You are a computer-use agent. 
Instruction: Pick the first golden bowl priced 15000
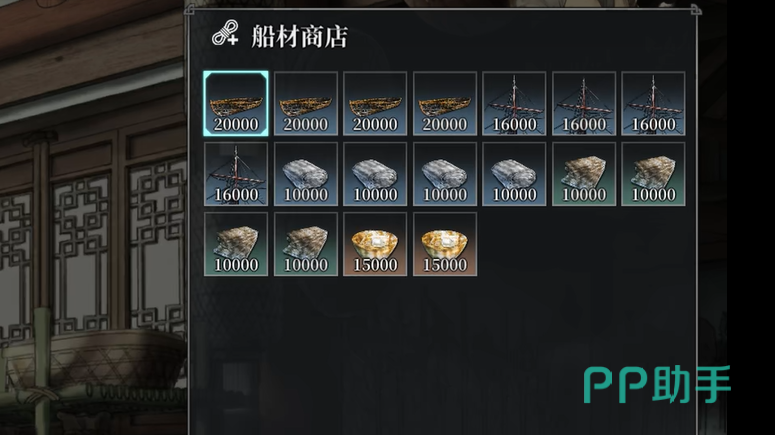coord(375,244)
